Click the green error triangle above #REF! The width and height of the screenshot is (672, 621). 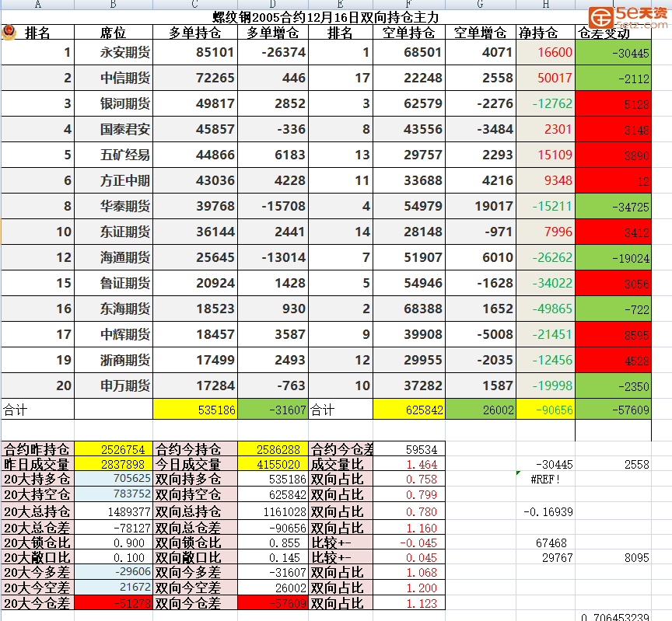519,473
